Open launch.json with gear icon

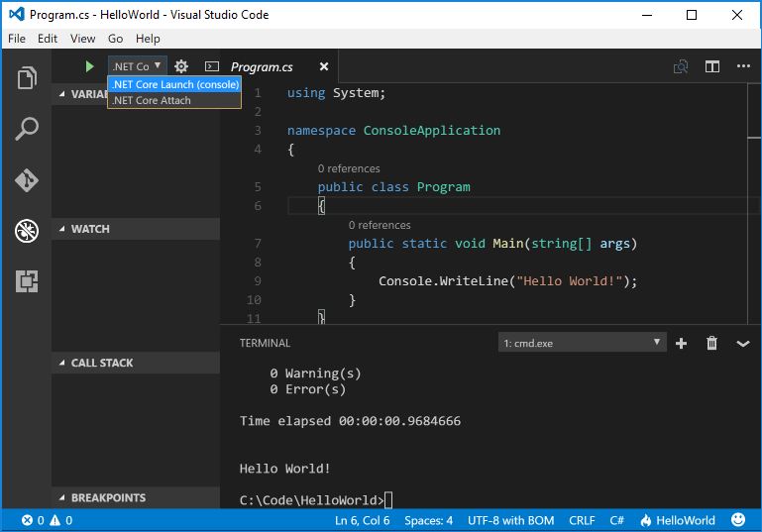[x=181, y=66]
